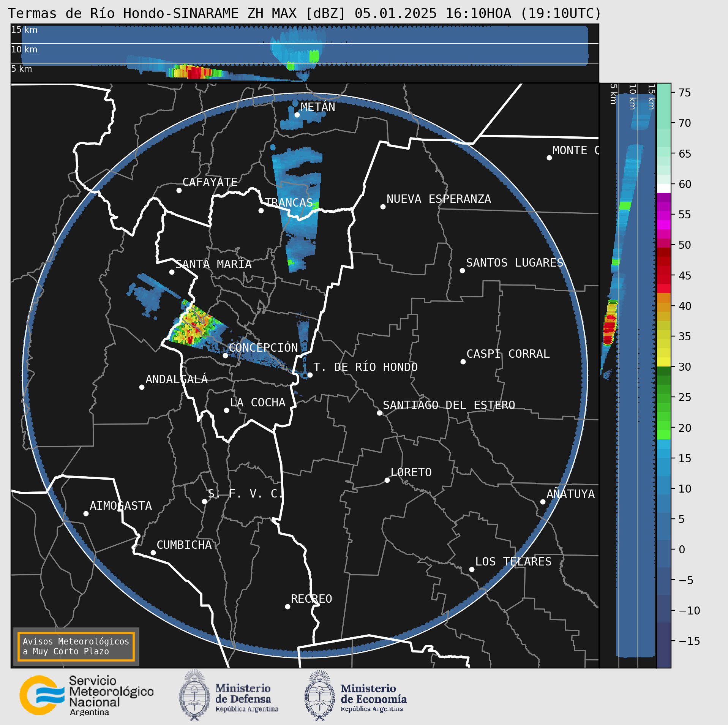
Task: Click the CUMBICHA marker dot
Action: [153, 553]
